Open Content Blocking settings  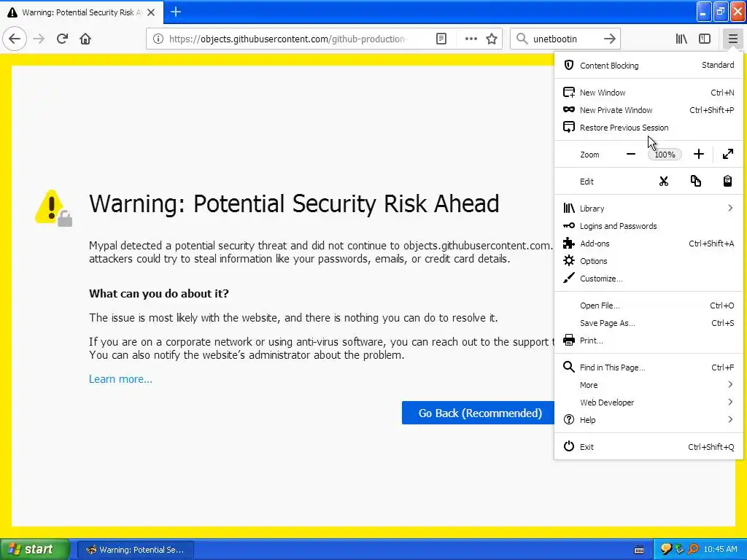(649, 65)
